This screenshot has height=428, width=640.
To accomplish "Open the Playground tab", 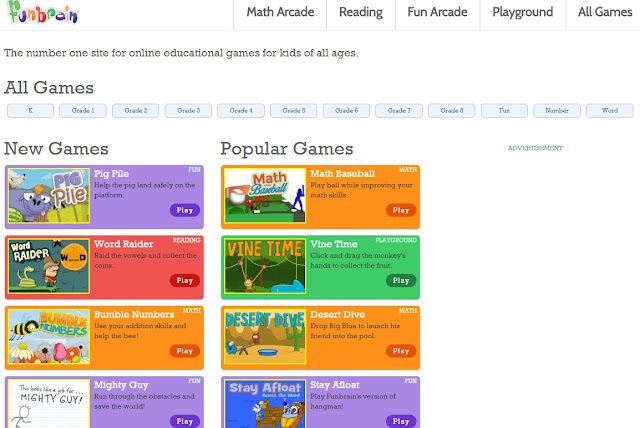I will coord(522,13).
